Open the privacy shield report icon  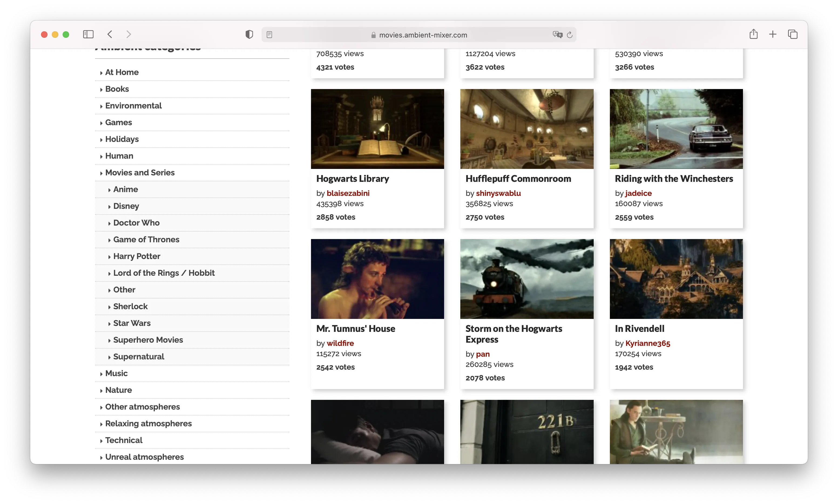(249, 34)
